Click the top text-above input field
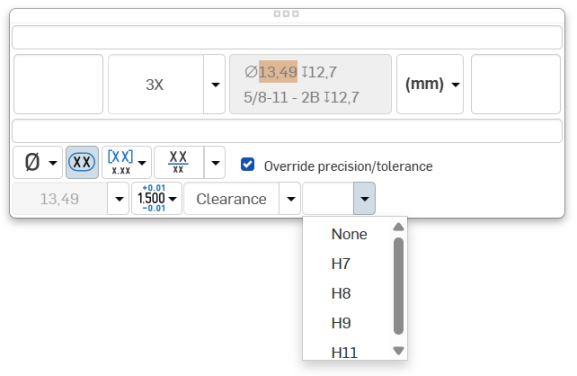 pyautogui.click(x=287, y=37)
